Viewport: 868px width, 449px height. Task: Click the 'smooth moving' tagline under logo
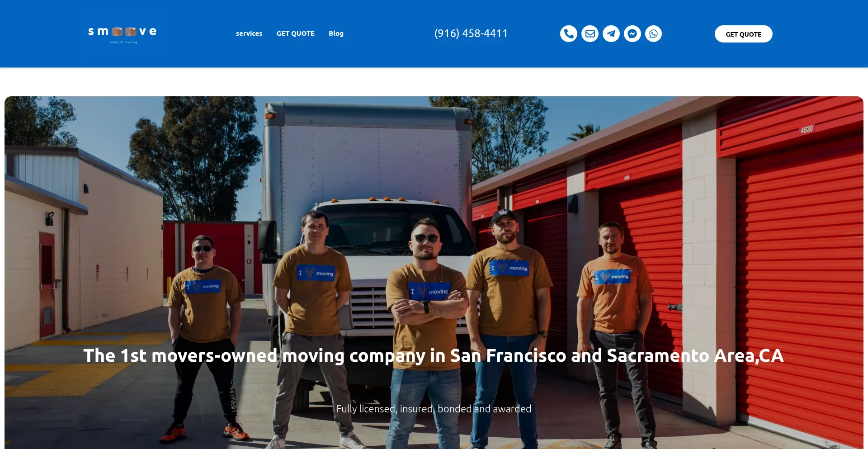(x=123, y=42)
